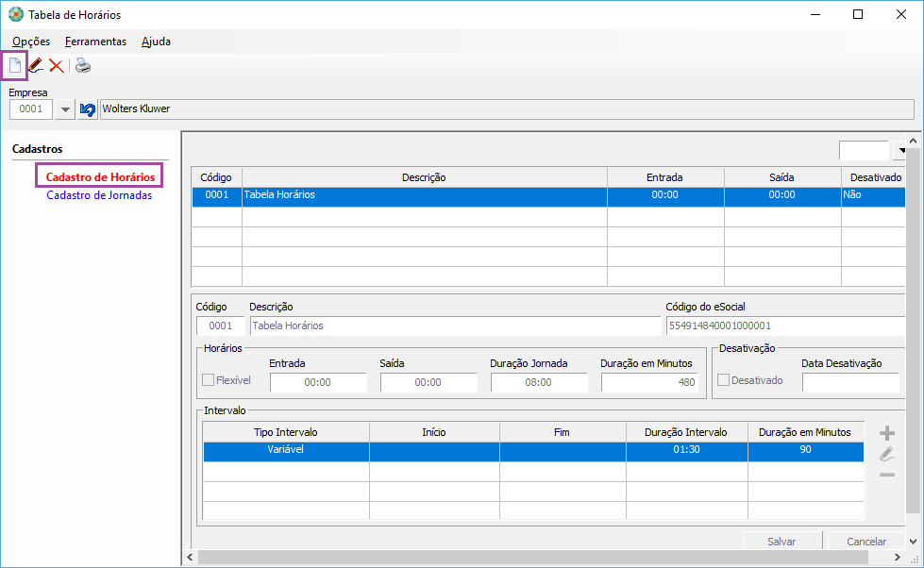Click the Duração Intervalo column header

coord(686,432)
